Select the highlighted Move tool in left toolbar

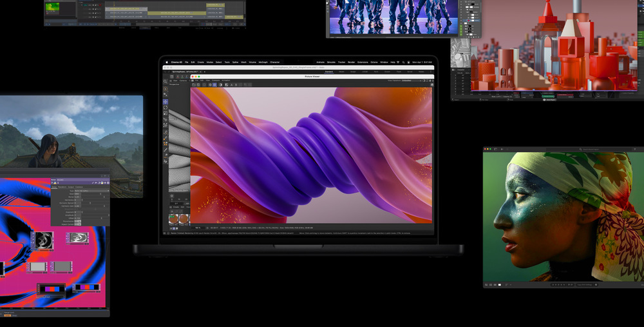[x=166, y=101]
